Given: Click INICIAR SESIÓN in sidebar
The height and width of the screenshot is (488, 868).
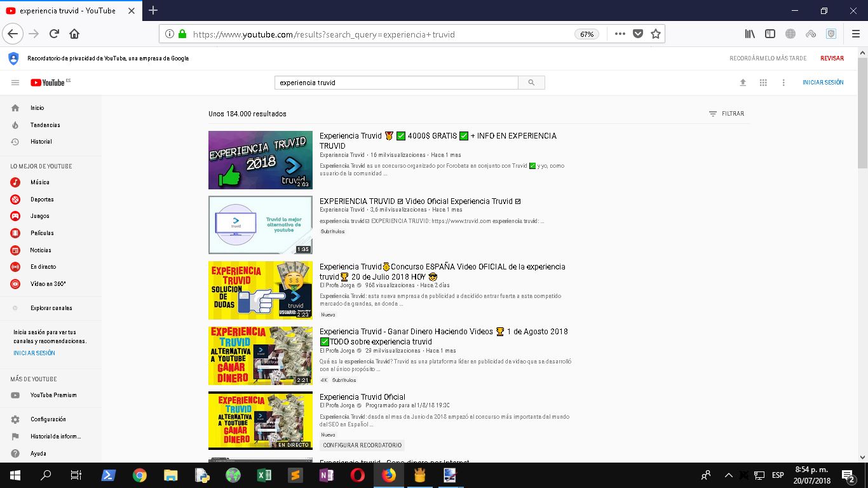Looking at the screenshot, I should [x=34, y=353].
